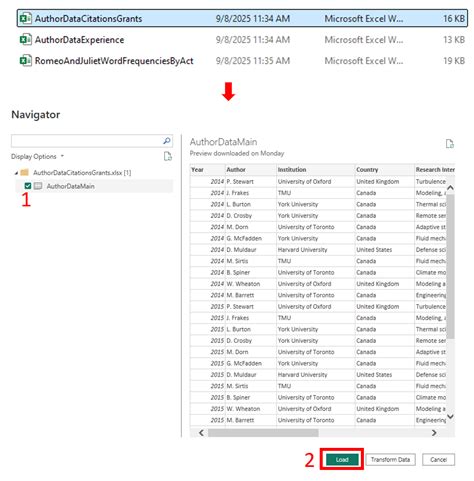474x481 pixels.
Task: Click the refresh file icon beside Display Options
Action: 168,156
